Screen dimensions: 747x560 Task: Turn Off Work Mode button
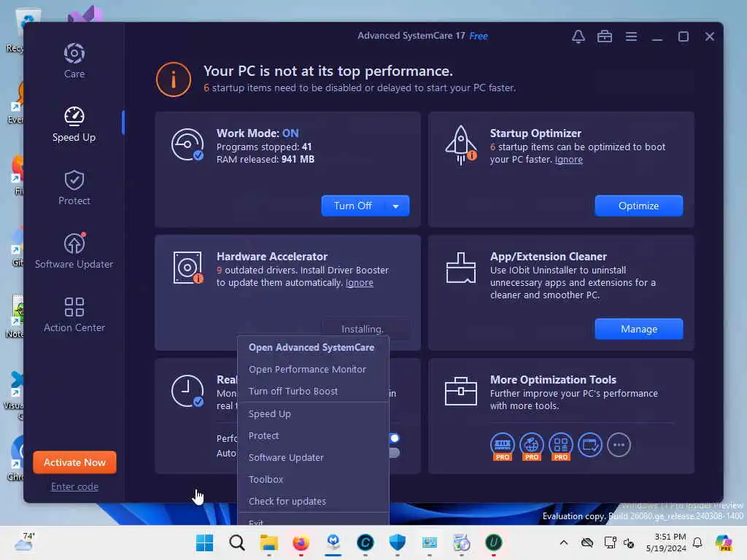353,206
